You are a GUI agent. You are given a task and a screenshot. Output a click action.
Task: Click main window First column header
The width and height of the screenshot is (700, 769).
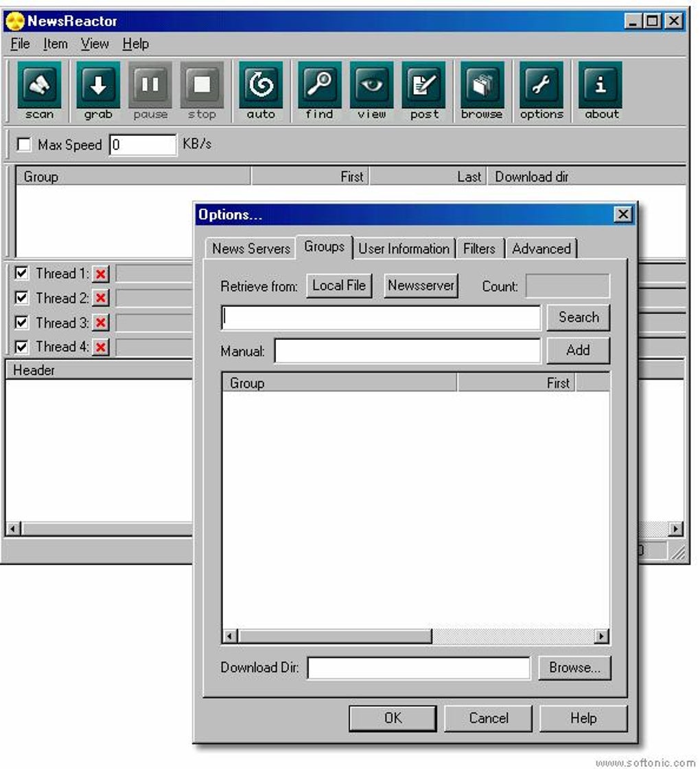tap(310, 176)
